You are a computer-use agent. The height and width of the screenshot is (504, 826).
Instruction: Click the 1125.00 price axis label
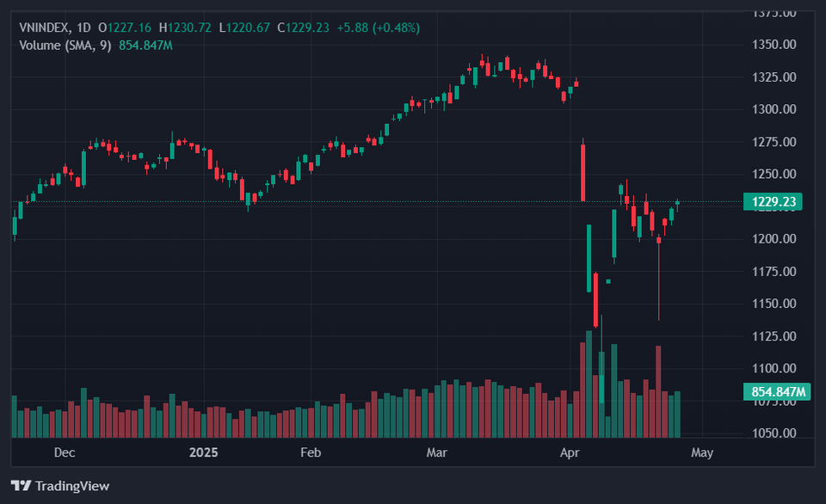coord(774,336)
